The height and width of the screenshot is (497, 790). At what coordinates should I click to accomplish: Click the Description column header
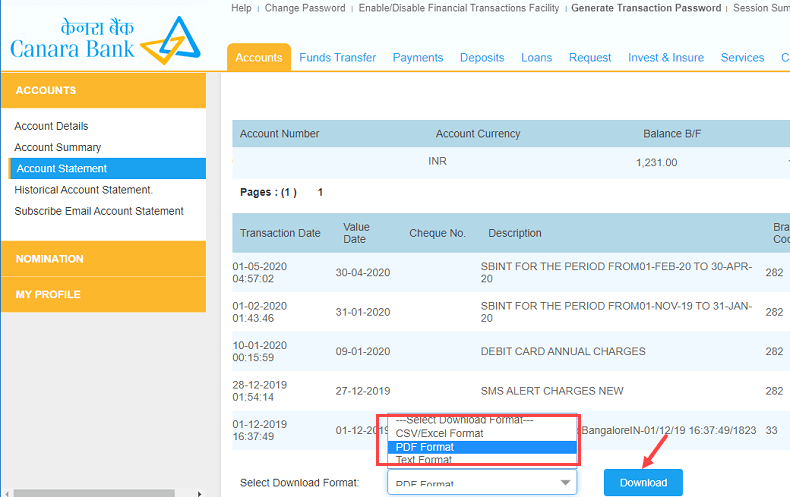coord(514,233)
